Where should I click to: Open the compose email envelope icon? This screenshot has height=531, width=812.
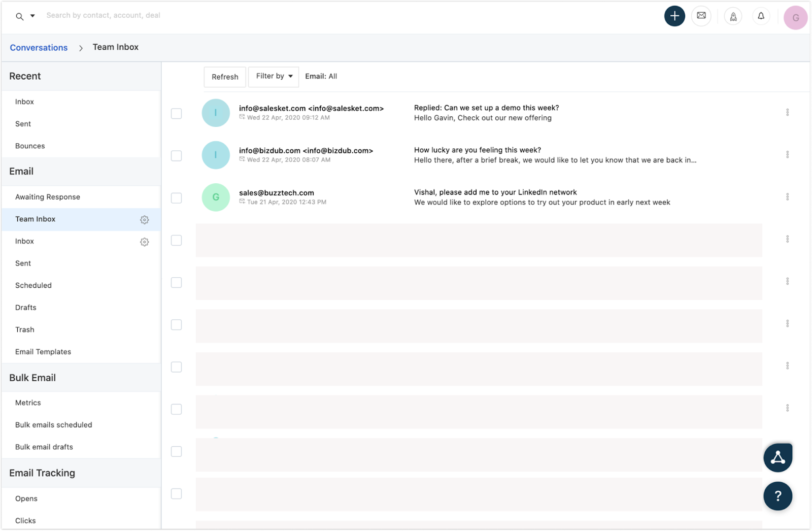pyautogui.click(x=701, y=16)
